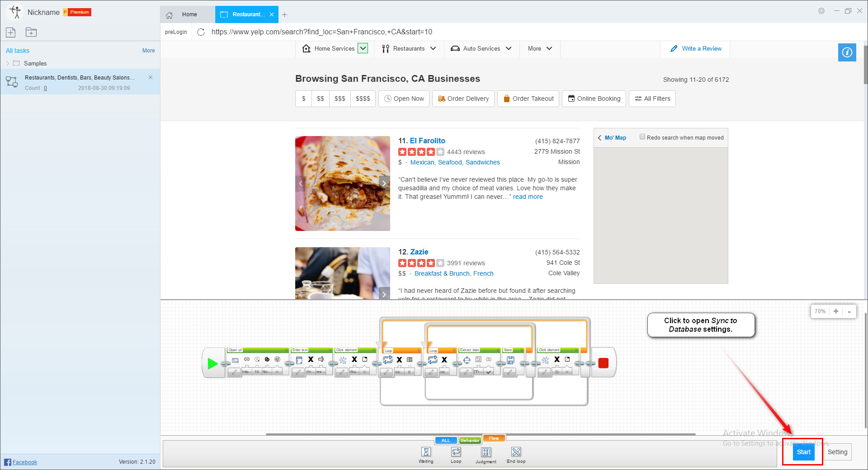Toggle the Order Takeout filter
The height and width of the screenshot is (470, 868).
(x=528, y=99)
